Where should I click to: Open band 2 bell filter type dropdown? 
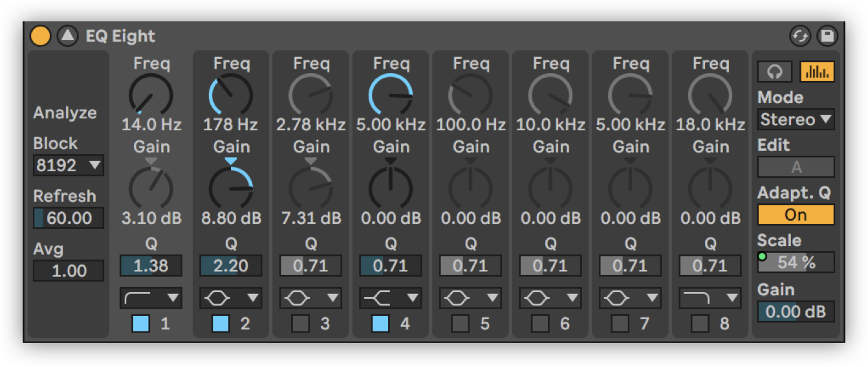pyautogui.click(x=231, y=298)
